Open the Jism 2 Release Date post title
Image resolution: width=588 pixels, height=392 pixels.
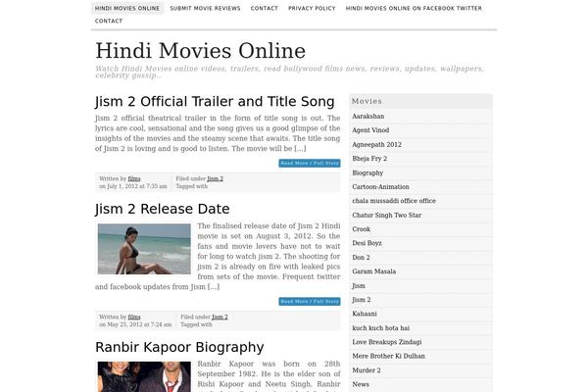(163, 209)
